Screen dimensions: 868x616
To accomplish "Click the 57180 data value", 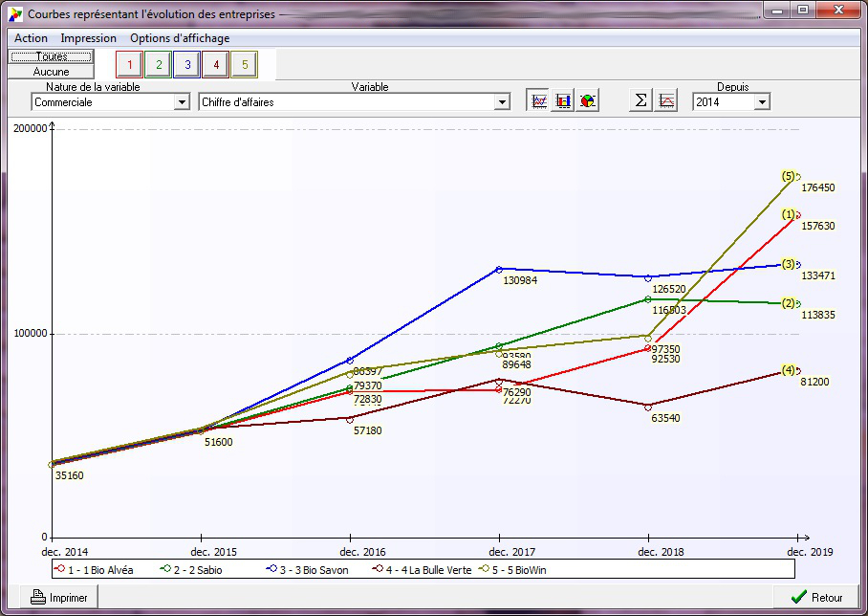I will click(368, 430).
